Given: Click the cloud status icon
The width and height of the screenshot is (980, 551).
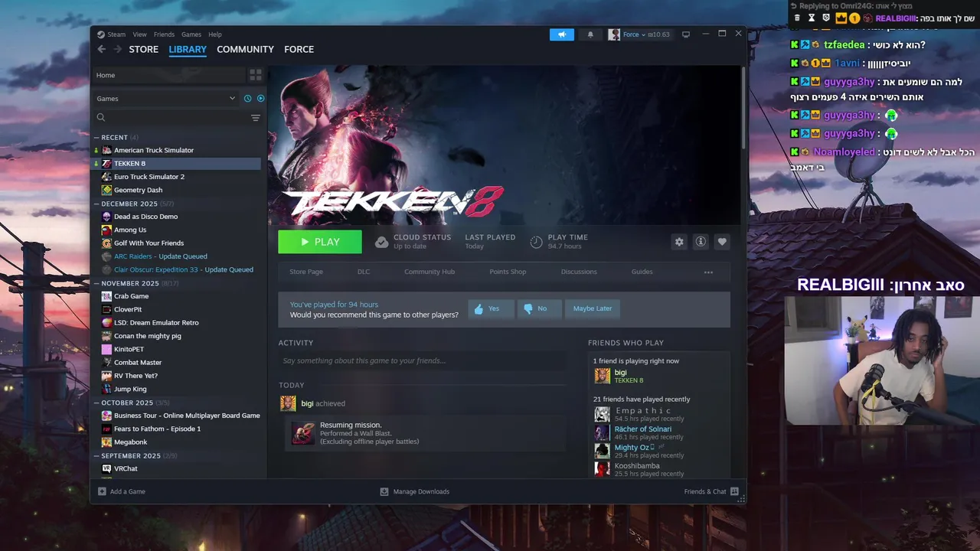Looking at the screenshot, I should [x=381, y=242].
